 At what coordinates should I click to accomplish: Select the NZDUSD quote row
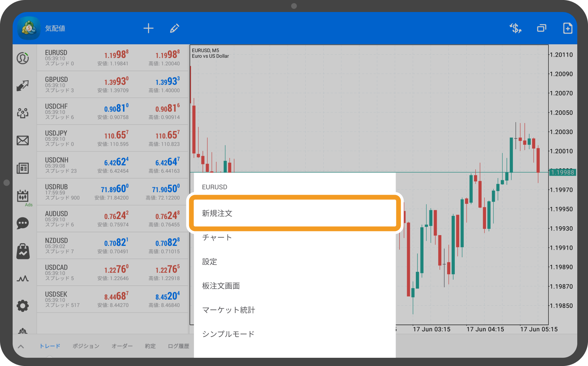click(x=112, y=246)
